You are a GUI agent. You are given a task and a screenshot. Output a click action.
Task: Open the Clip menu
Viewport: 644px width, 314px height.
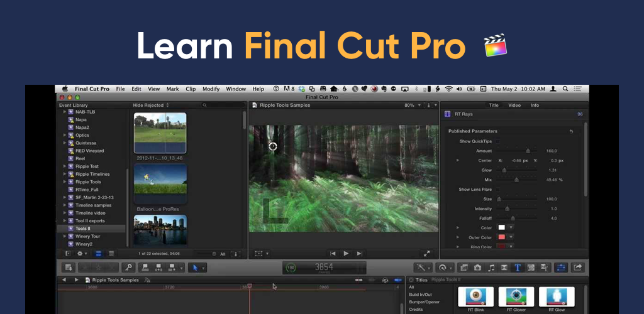191,89
